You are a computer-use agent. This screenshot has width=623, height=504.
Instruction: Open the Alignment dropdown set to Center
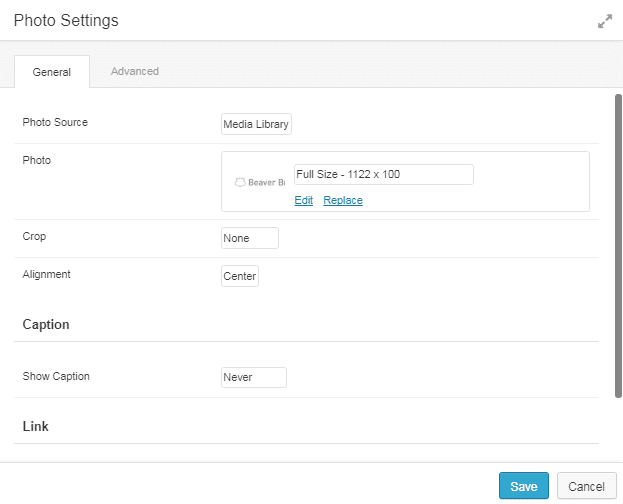point(240,276)
